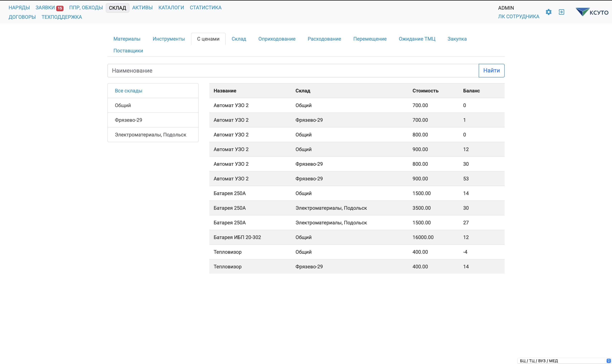The image size is (612, 364).
Task: Click the settings gear icon
Action: [x=548, y=12]
